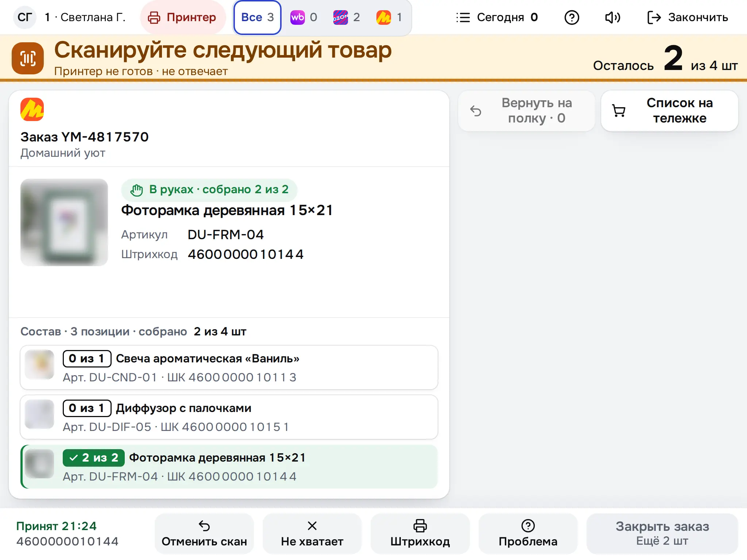The height and width of the screenshot is (560, 747).
Task: Select the completed Фоторамка деревянная list row
Action: pos(229,467)
